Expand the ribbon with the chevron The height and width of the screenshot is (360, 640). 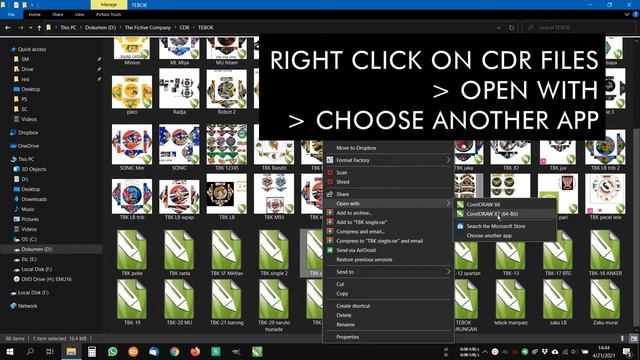(x=627, y=14)
